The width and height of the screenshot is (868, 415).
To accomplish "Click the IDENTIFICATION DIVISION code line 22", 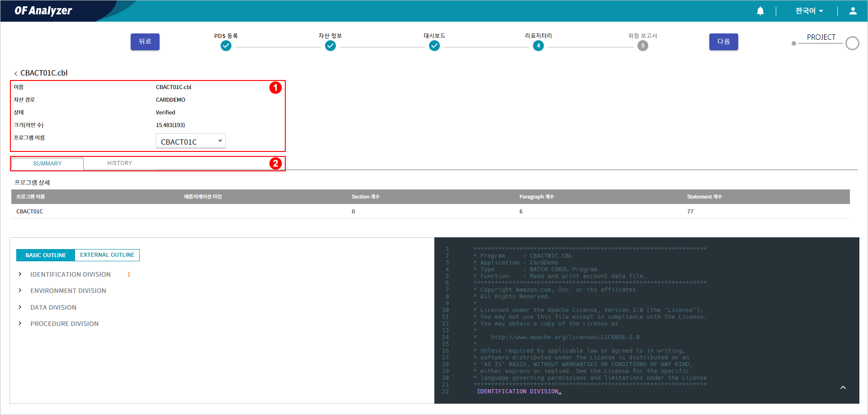I will (x=519, y=391).
